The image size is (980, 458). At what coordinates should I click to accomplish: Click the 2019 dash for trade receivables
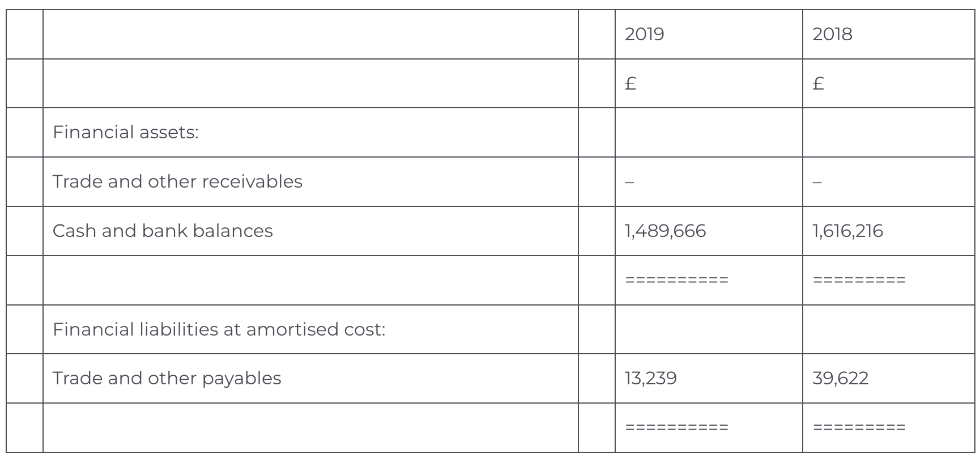[x=629, y=182]
